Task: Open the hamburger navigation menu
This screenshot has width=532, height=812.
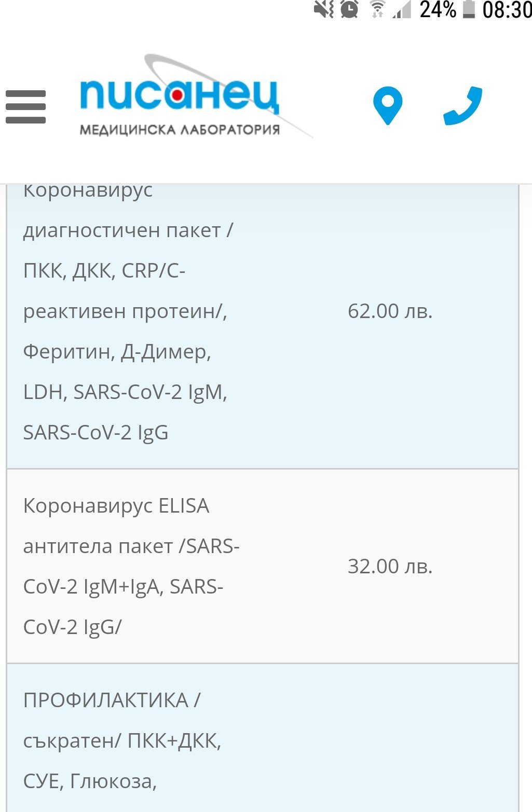Action: (25, 107)
